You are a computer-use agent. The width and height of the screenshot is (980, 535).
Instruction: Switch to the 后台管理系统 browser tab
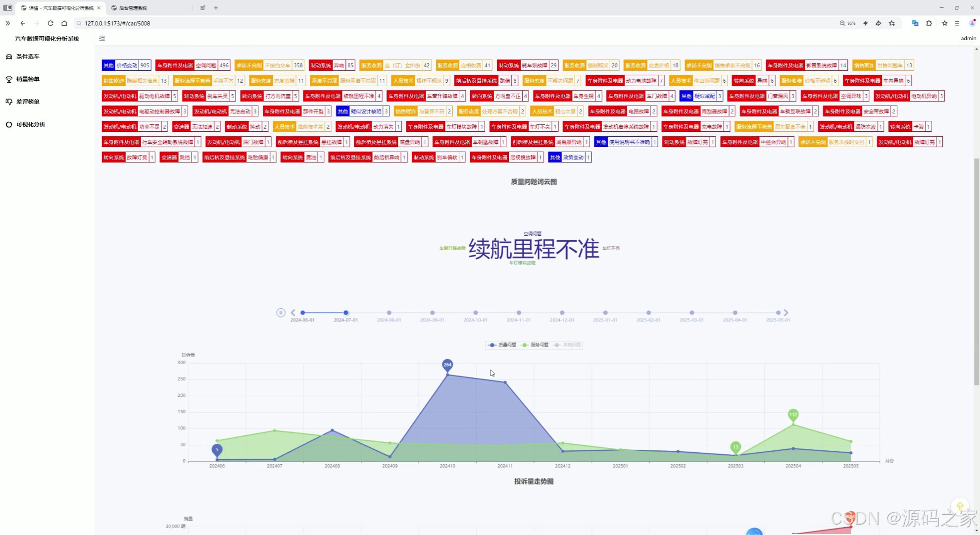click(x=133, y=8)
